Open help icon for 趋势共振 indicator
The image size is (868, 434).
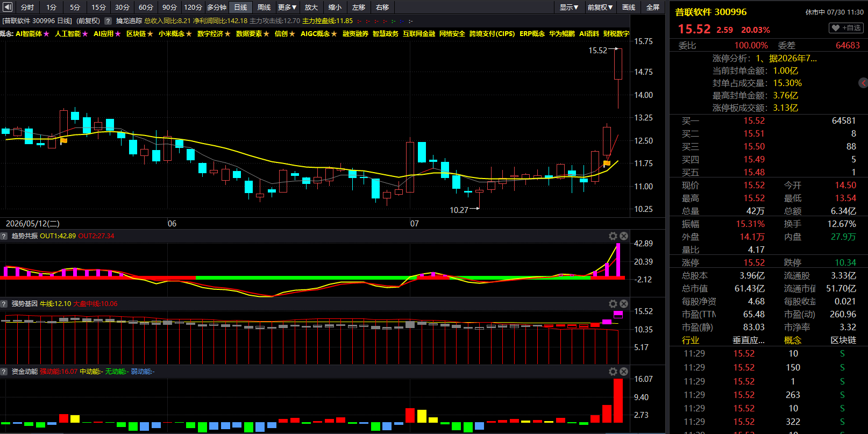click(x=4, y=236)
